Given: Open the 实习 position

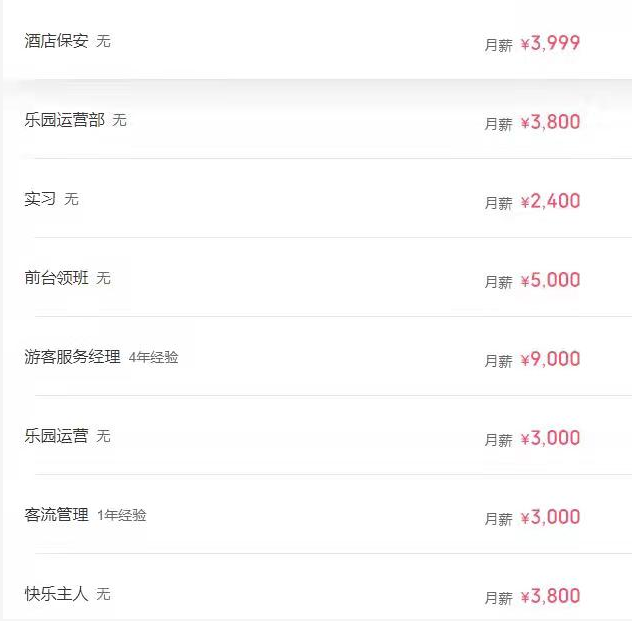Looking at the screenshot, I should (40, 200).
